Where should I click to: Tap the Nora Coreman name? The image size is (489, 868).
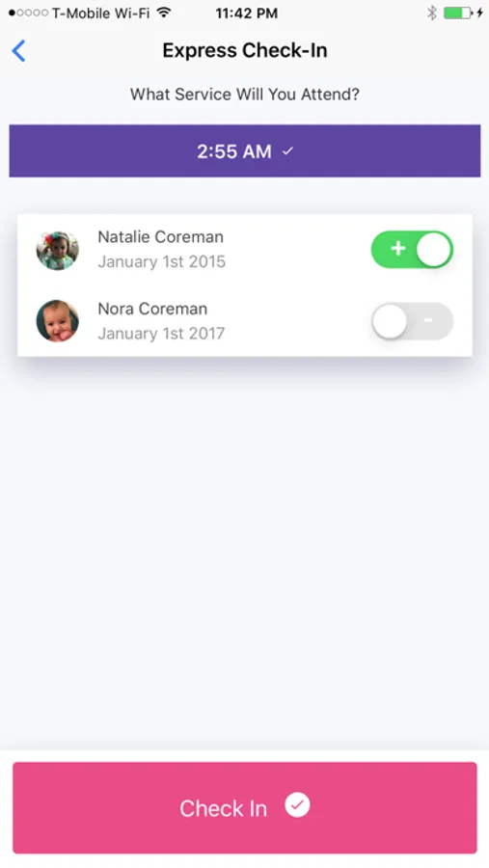tap(152, 309)
